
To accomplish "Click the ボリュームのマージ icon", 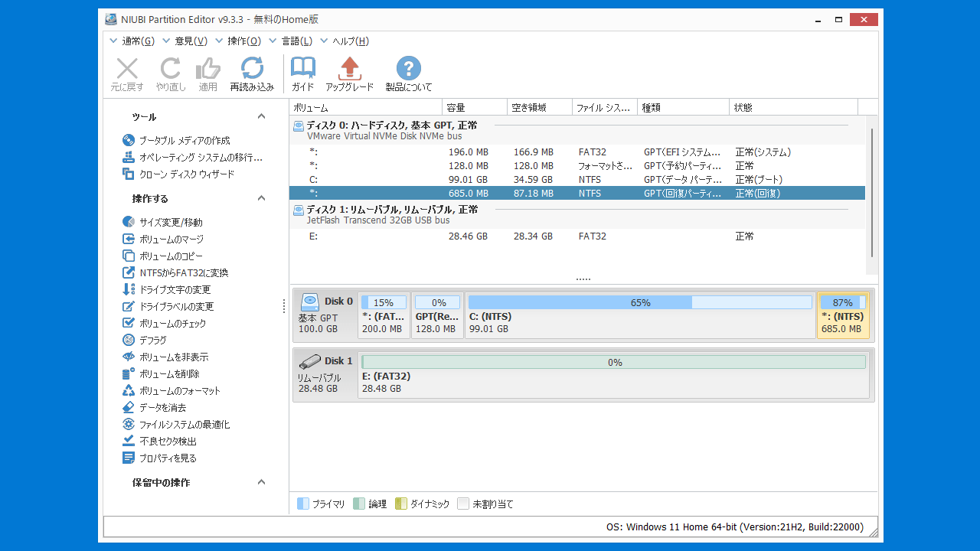I will [x=129, y=239].
